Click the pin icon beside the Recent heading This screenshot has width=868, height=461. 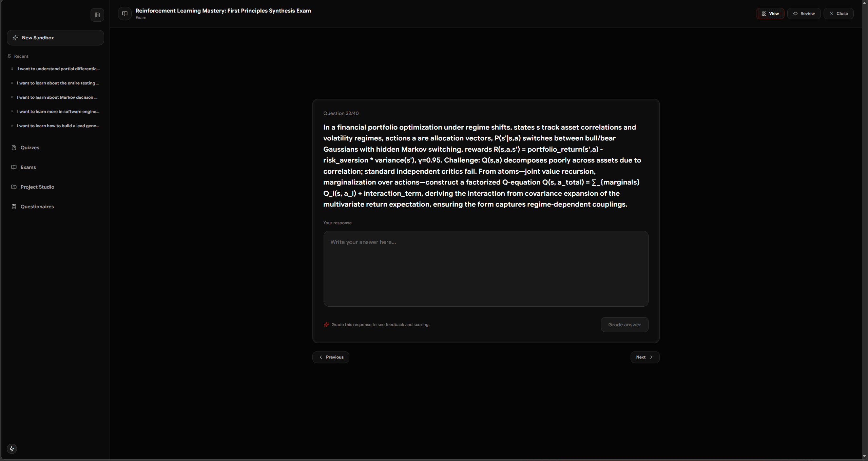(x=9, y=56)
